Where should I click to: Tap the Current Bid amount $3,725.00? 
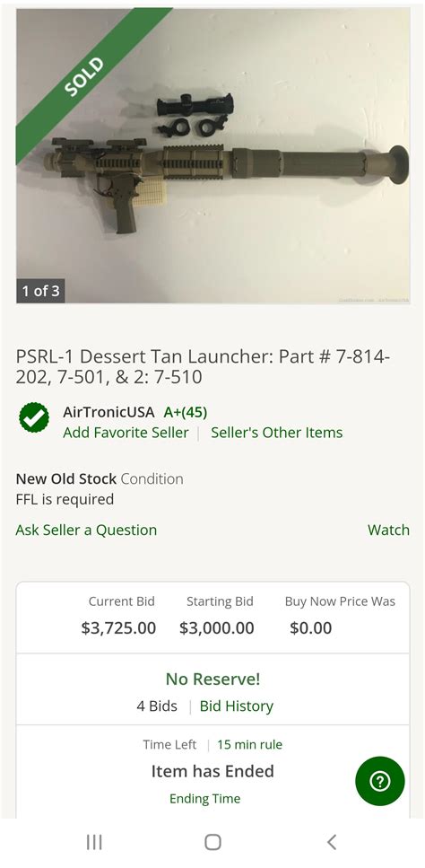click(x=119, y=627)
